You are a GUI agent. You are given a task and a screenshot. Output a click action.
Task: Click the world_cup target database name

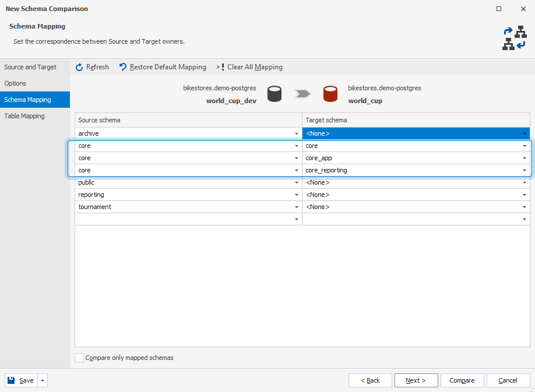[365, 101]
